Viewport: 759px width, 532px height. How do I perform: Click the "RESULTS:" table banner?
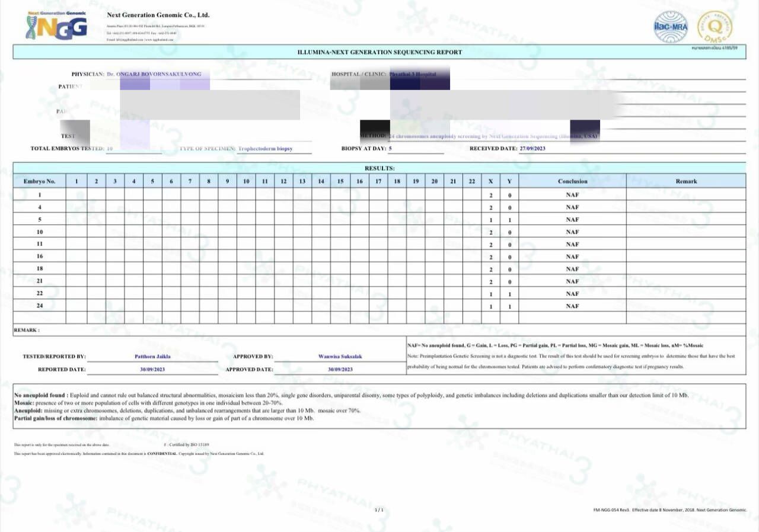pos(379,168)
